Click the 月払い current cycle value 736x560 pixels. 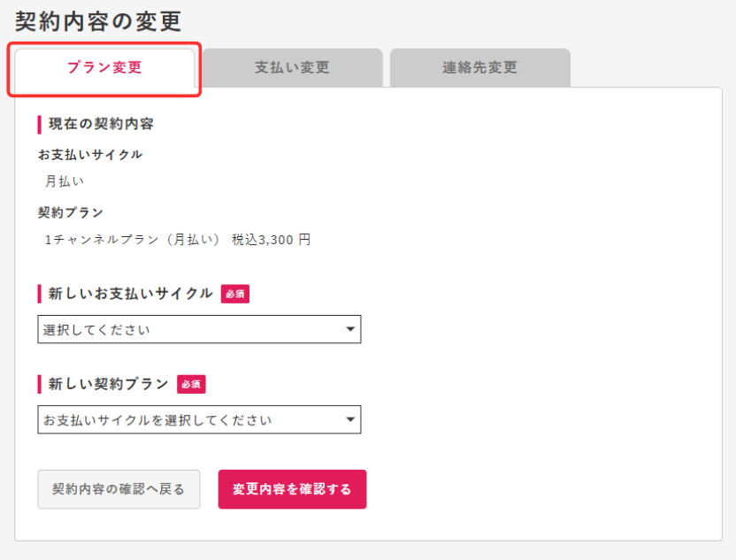pyautogui.click(x=65, y=181)
